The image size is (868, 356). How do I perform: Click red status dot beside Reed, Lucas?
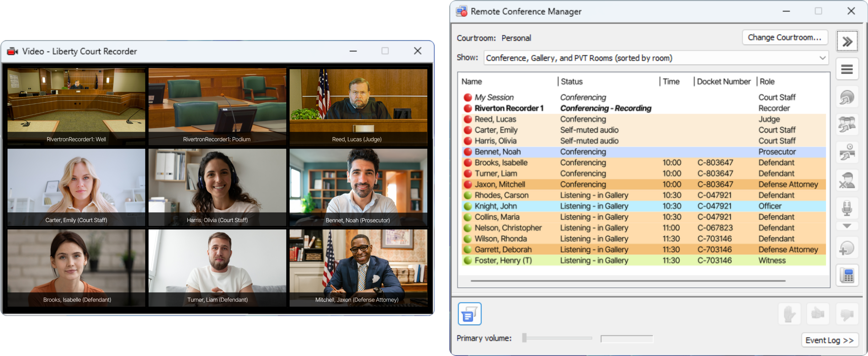coord(468,119)
